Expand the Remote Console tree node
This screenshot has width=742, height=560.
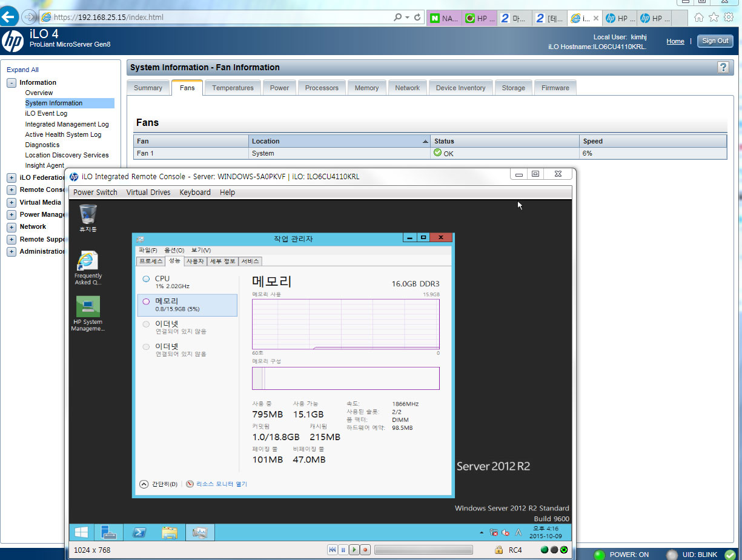(12, 189)
